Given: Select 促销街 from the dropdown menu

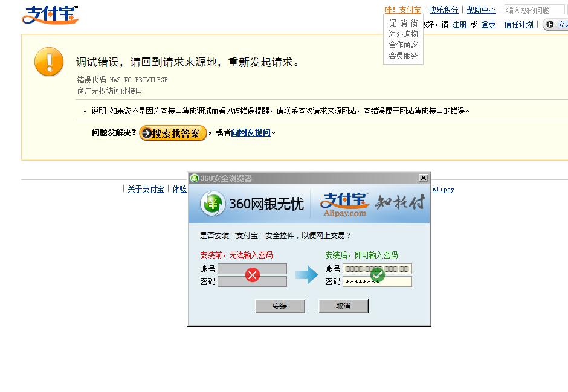Looking at the screenshot, I should tap(403, 23).
